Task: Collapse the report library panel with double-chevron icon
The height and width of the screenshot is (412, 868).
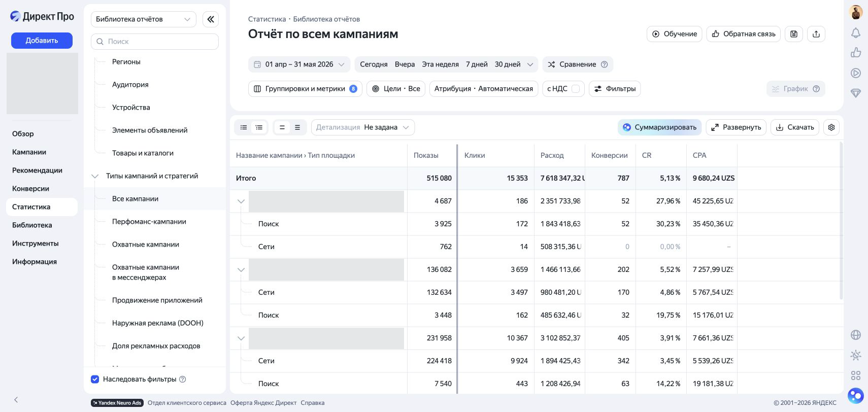Action: click(x=210, y=19)
